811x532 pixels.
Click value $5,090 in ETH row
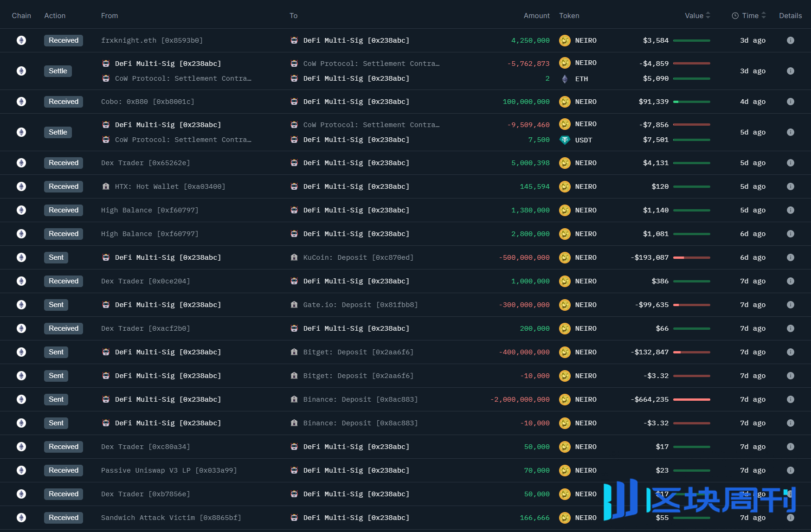(x=656, y=79)
